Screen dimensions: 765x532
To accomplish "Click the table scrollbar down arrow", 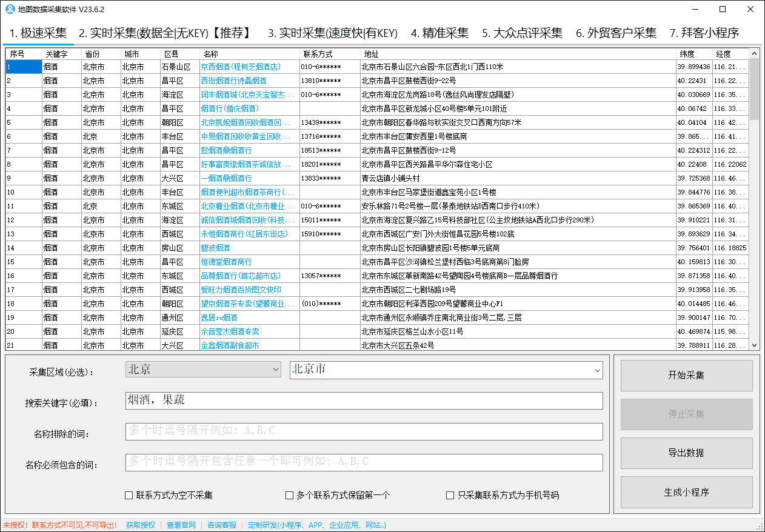I will tap(755, 346).
